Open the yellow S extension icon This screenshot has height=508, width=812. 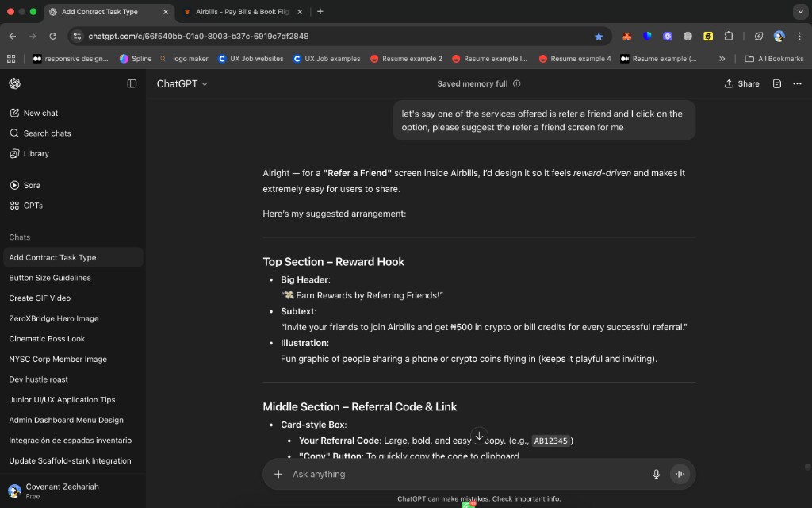coord(708,36)
